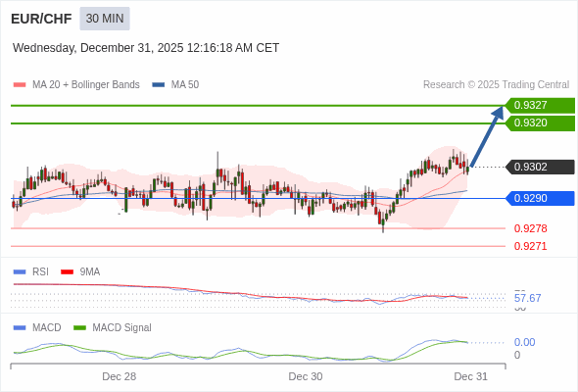Click the Dec 30 axis label
Image resolution: width=578 pixels, height=392 pixels.
(x=306, y=376)
